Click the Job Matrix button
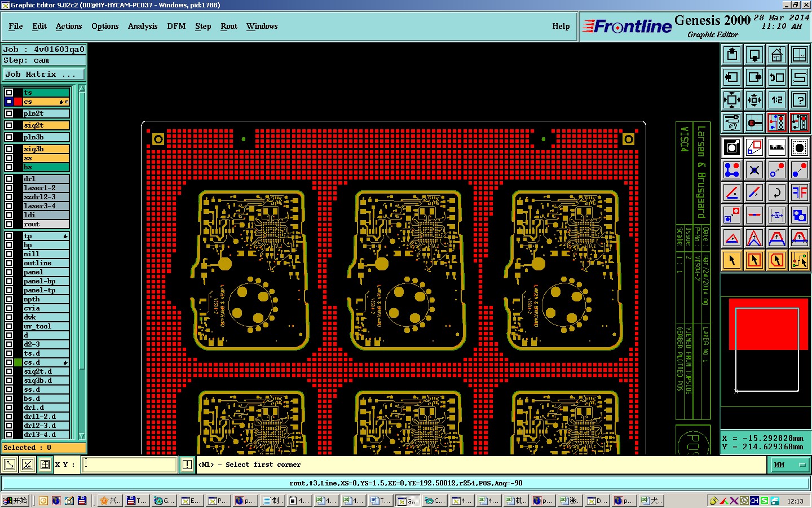 click(x=44, y=74)
